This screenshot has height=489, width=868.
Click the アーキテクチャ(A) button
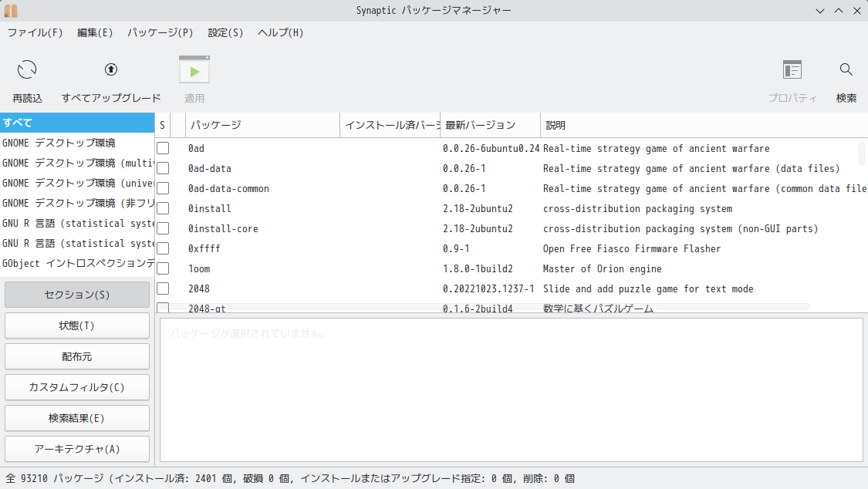[77, 449]
